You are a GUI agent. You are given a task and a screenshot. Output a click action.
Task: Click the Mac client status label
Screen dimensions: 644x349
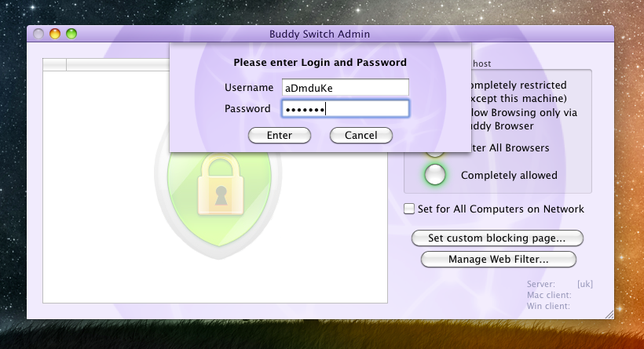[549, 295]
